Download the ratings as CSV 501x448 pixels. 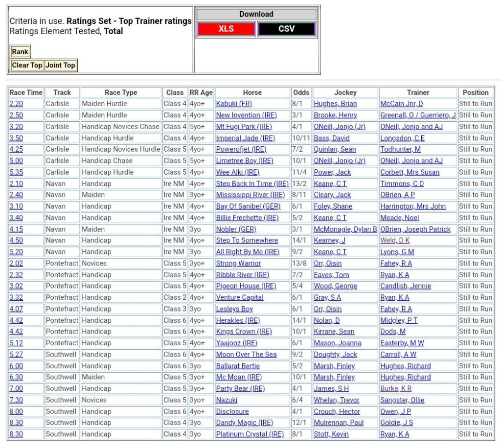tap(287, 29)
